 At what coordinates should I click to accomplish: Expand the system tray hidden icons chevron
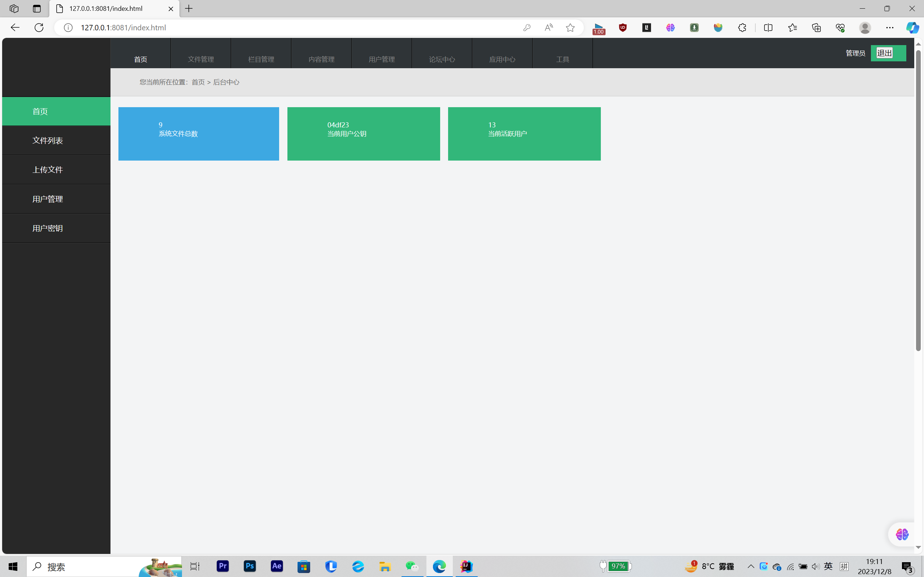click(x=751, y=566)
